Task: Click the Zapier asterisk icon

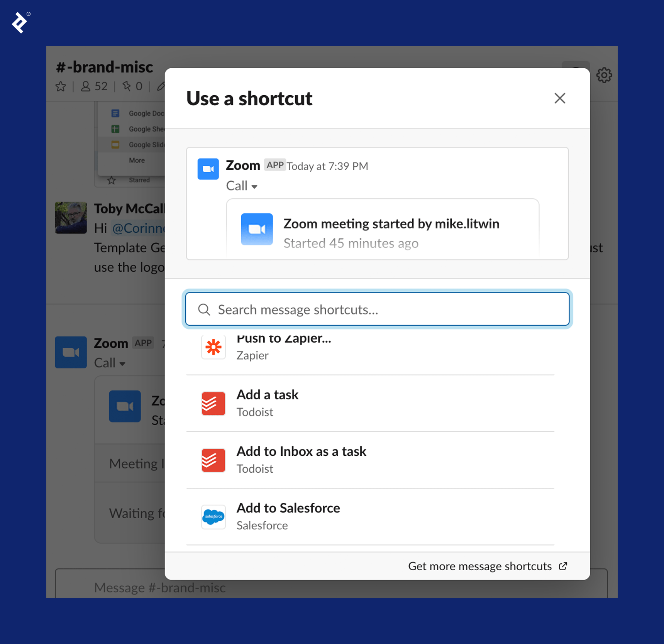Action: [x=213, y=347]
